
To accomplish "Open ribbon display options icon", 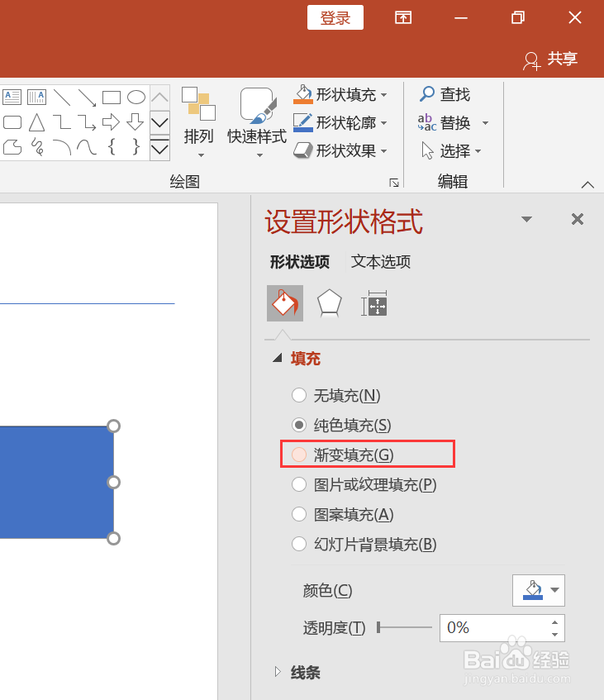I will (403, 17).
